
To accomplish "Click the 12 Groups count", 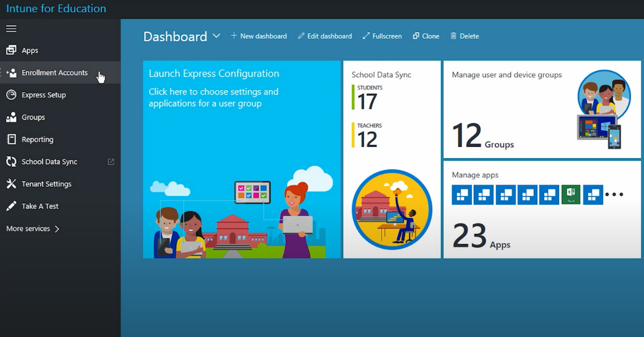I will (483, 136).
